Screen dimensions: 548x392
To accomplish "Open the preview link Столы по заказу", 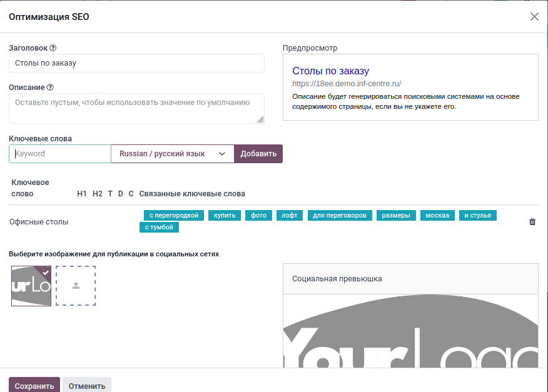I will click(330, 71).
